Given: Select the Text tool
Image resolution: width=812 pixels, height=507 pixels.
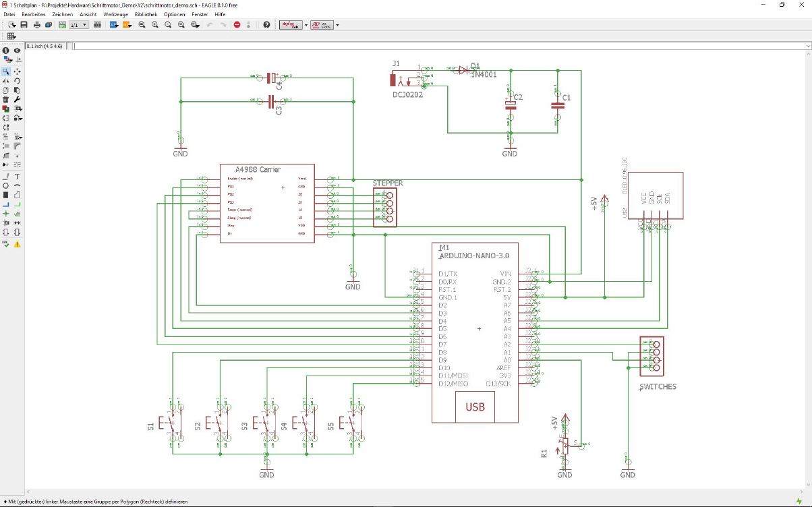Looking at the screenshot, I should pyautogui.click(x=18, y=176).
